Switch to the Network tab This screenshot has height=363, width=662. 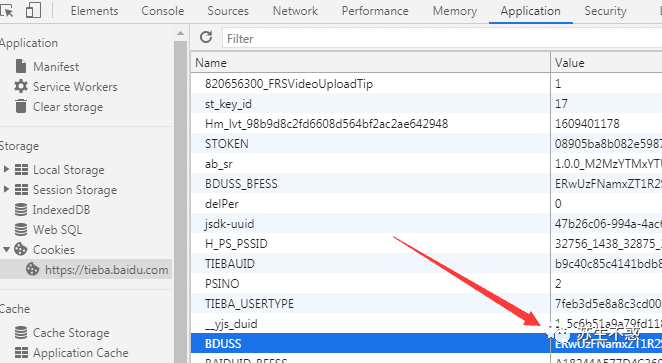coord(295,11)
